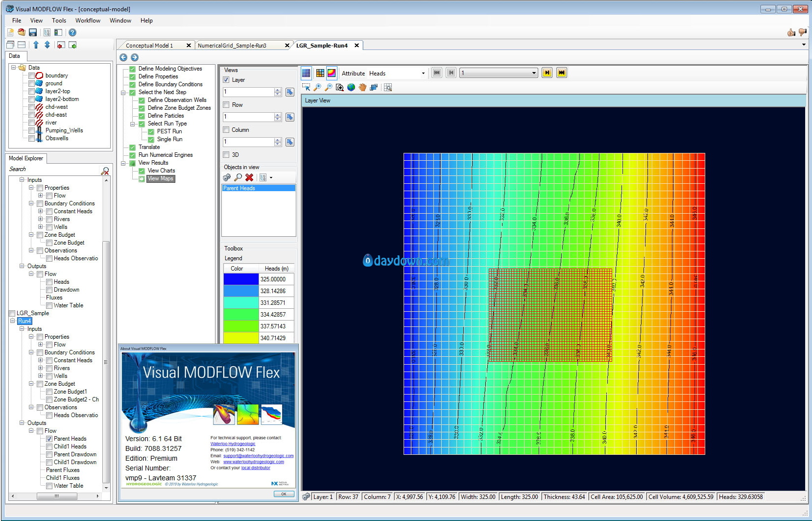Viewport: 812px width, 521px height.
Task: Click the green 334.42857 legend swatch
Action: [241, 315]
